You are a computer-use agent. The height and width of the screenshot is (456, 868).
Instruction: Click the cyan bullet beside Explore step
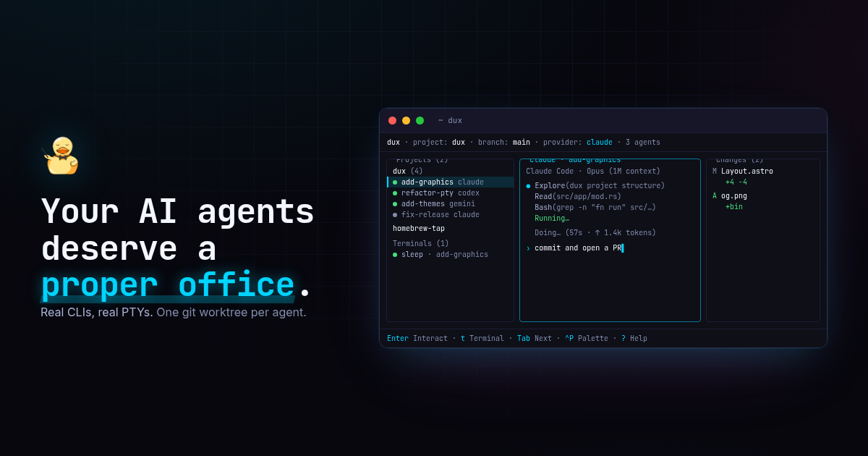tap(528, 186)
